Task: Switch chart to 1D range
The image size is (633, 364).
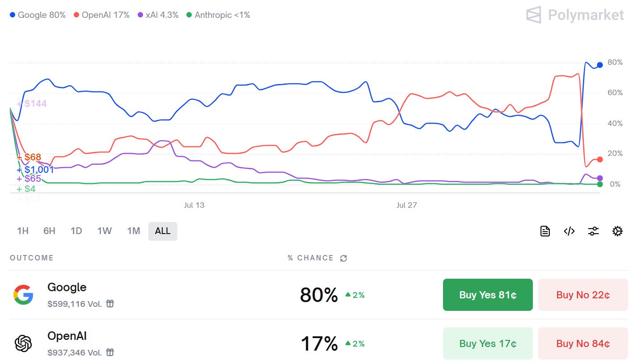Action: 76,231
